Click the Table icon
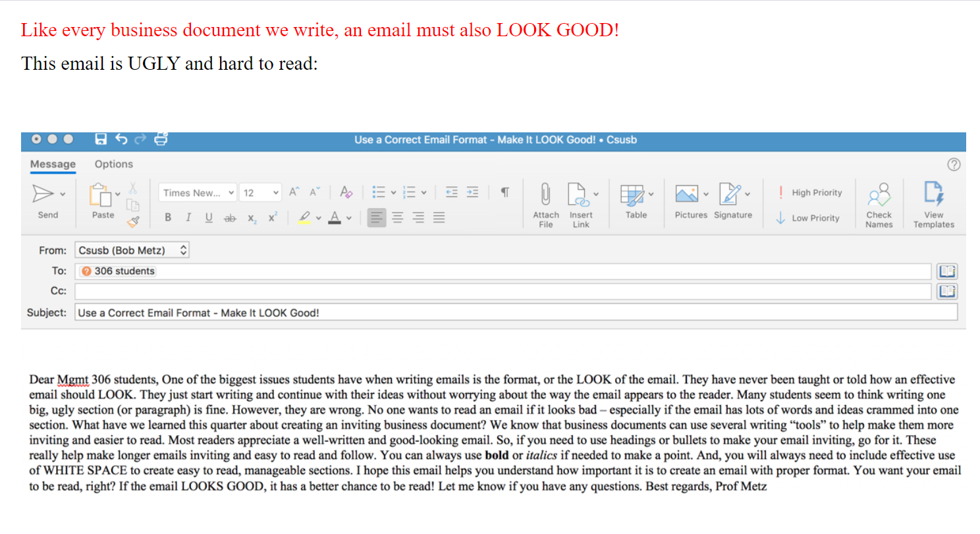 click(x=632, y=195)
